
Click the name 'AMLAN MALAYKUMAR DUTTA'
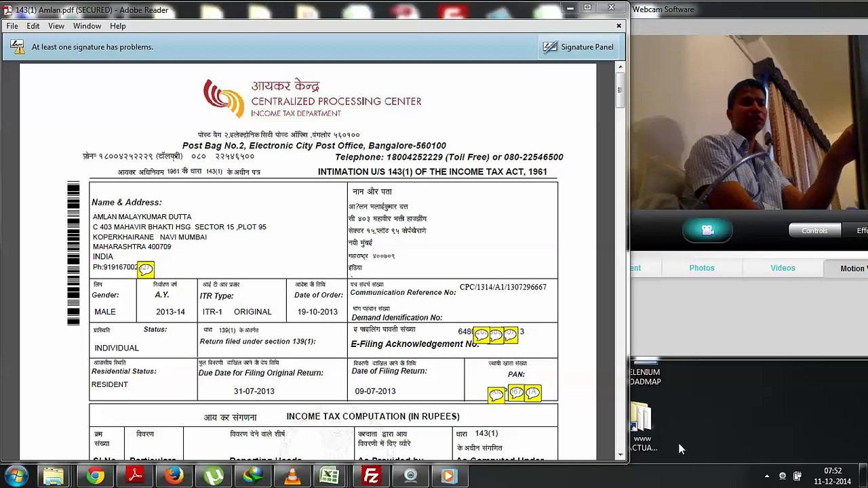[142, 217]
